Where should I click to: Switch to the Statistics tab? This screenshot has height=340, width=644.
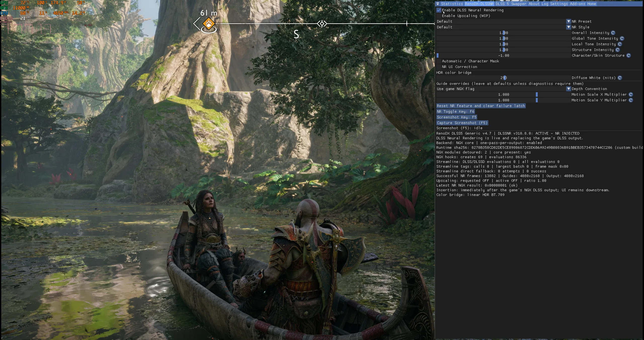tap(452, 4)
